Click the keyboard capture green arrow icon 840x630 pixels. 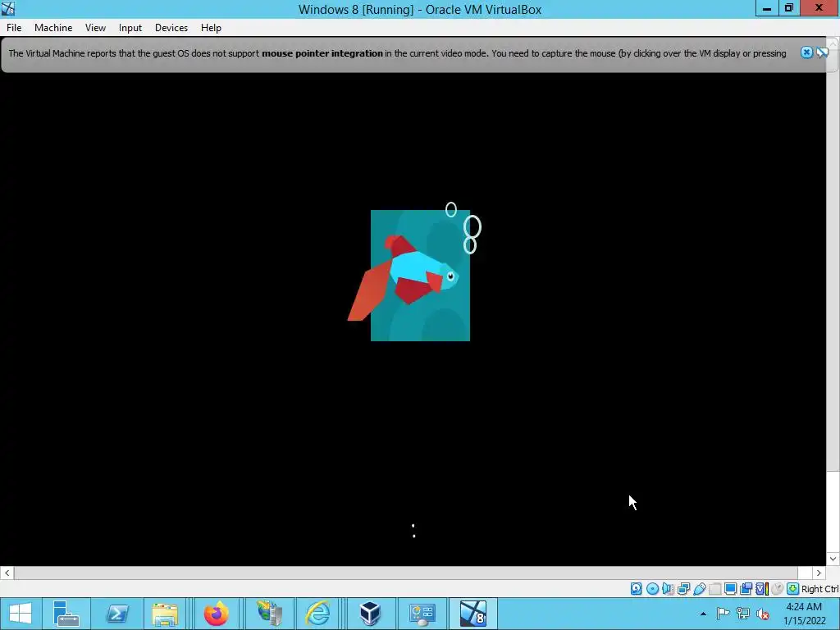pos(793,589)
